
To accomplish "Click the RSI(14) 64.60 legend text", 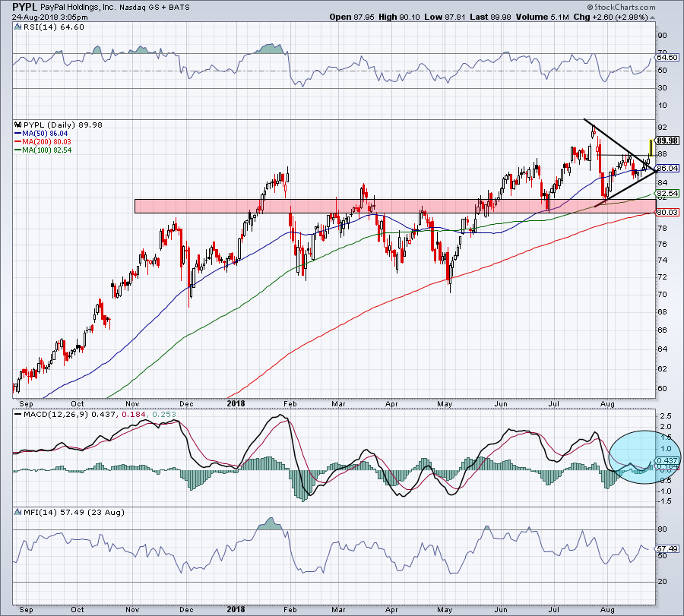I will tap(53, 27).
